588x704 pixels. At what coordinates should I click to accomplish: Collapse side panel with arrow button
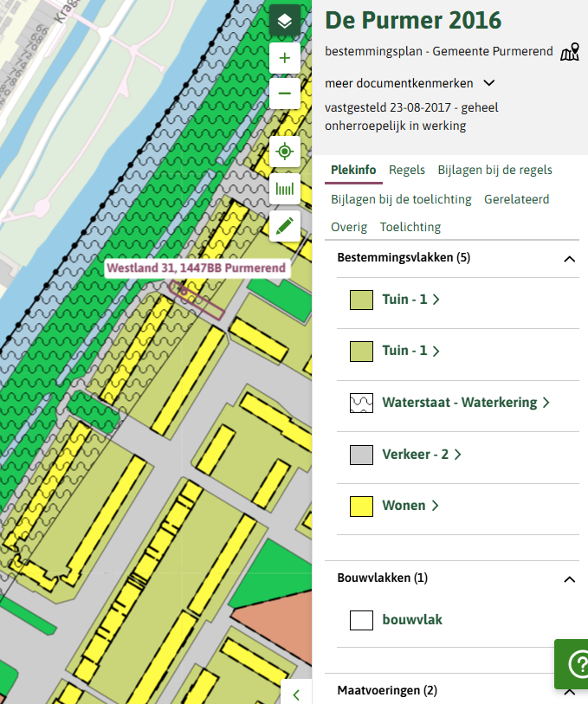(296, 694)
